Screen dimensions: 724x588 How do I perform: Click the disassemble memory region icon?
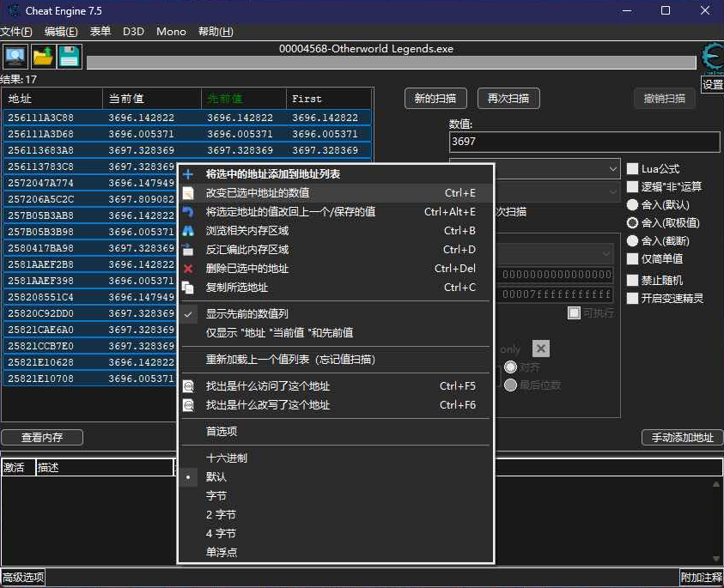[x=188, y=250]
